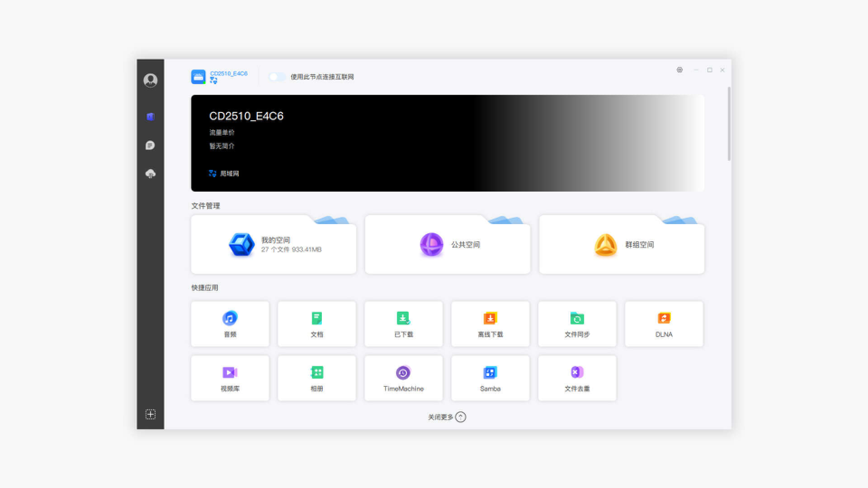868x488 pixels.
Task: Toggle 使用此节点连接互联网 switch
Action: coord(277,77)
